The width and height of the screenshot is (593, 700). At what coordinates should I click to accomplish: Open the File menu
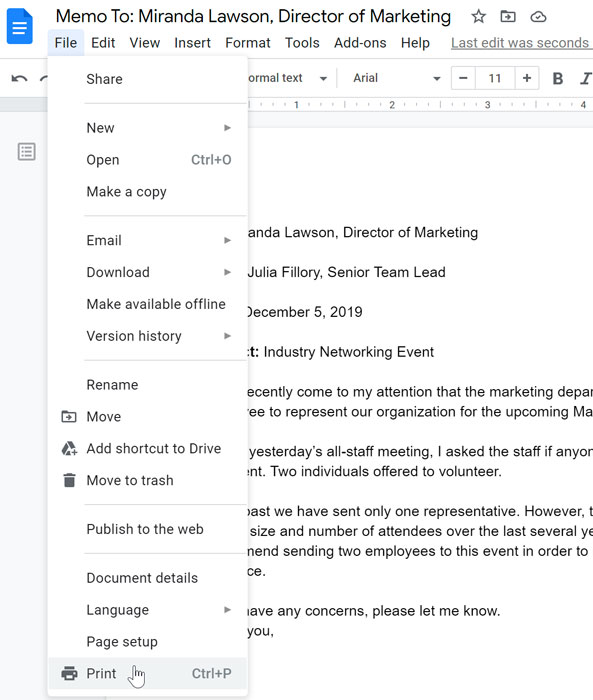66,43
